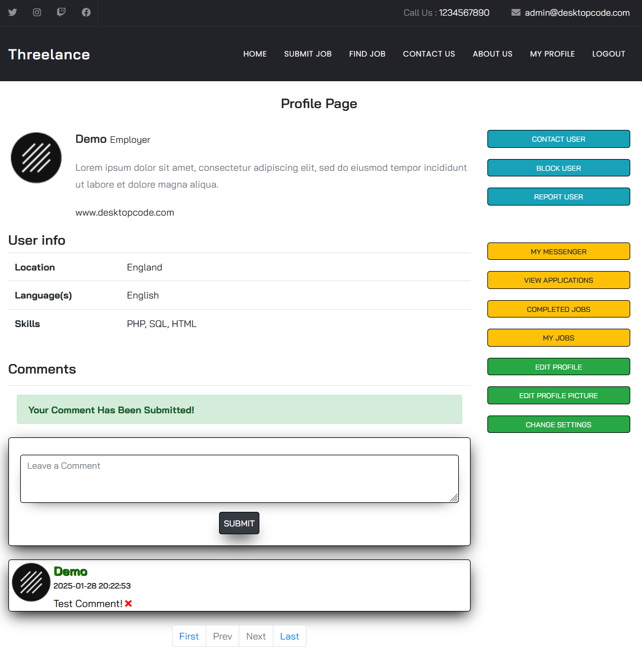Screen dimensions: 642x672
Task: Open My Messenger from sidebar
Action: coord(558,251)
